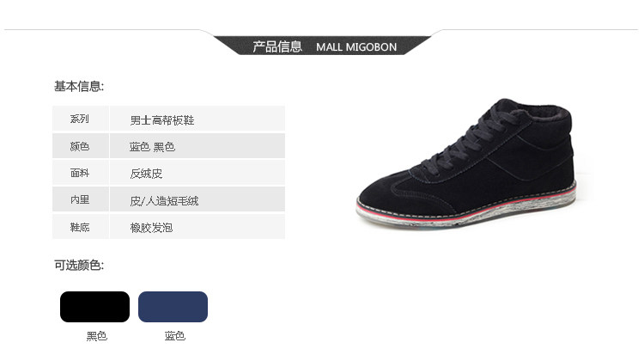Click the 产品信息 title text
This screenshot has height=361, width=644.
[277, 46]
